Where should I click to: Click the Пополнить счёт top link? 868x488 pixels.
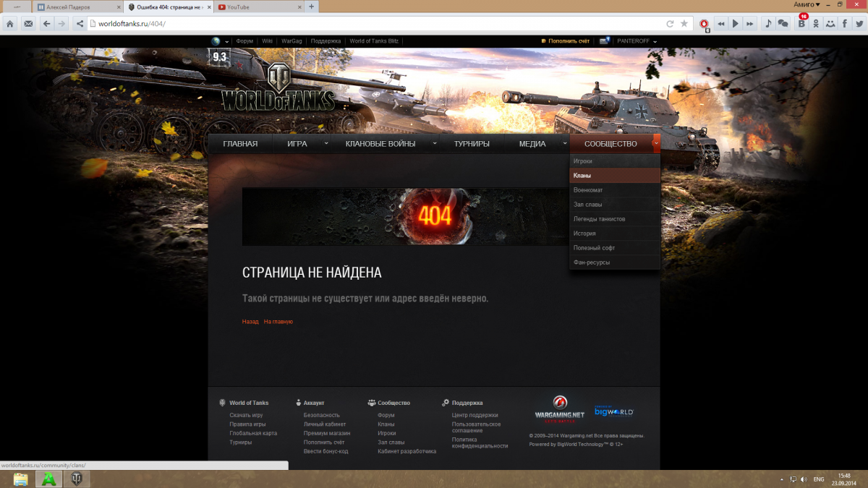569,41
